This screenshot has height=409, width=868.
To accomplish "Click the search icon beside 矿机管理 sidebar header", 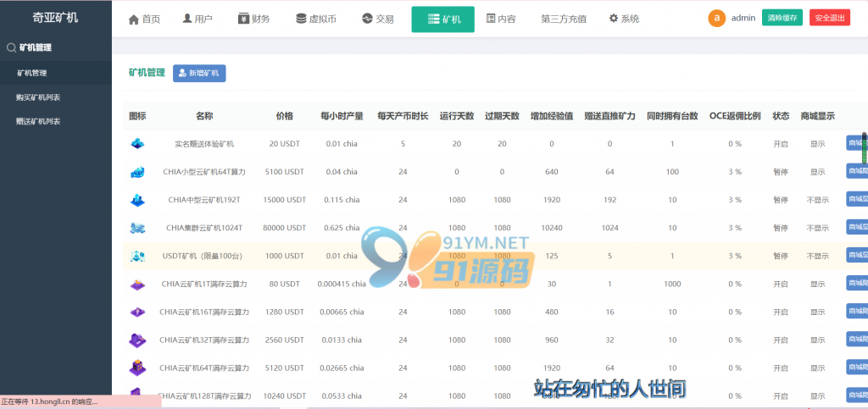I will [10, 48].
